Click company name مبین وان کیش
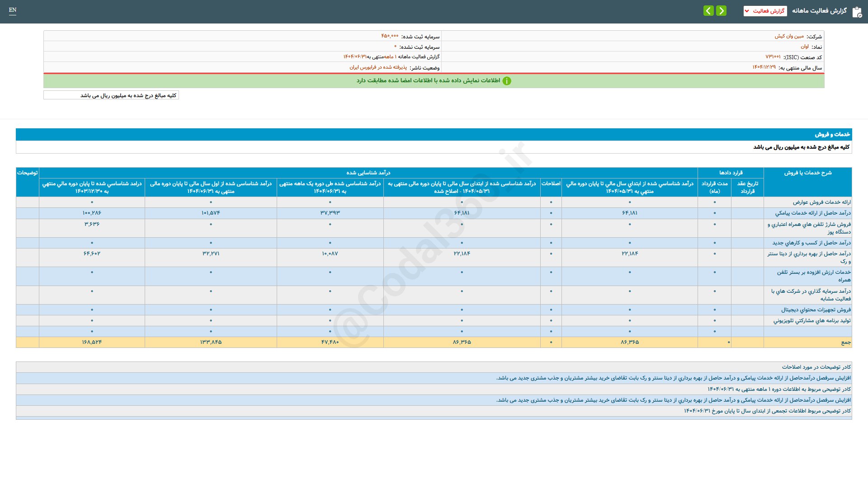868x488 pixels. tap(789, 36)
